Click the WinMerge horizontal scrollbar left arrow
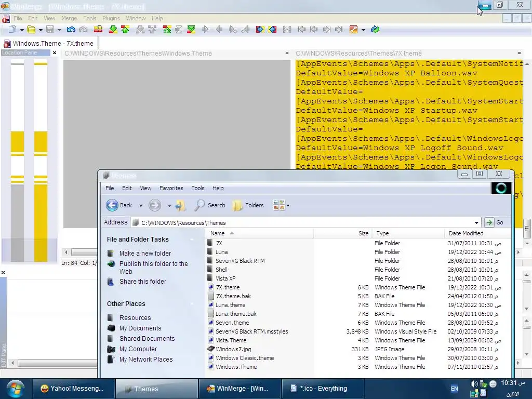The width and height of the screenshot is (532, 399). click(x=66, y=252)
